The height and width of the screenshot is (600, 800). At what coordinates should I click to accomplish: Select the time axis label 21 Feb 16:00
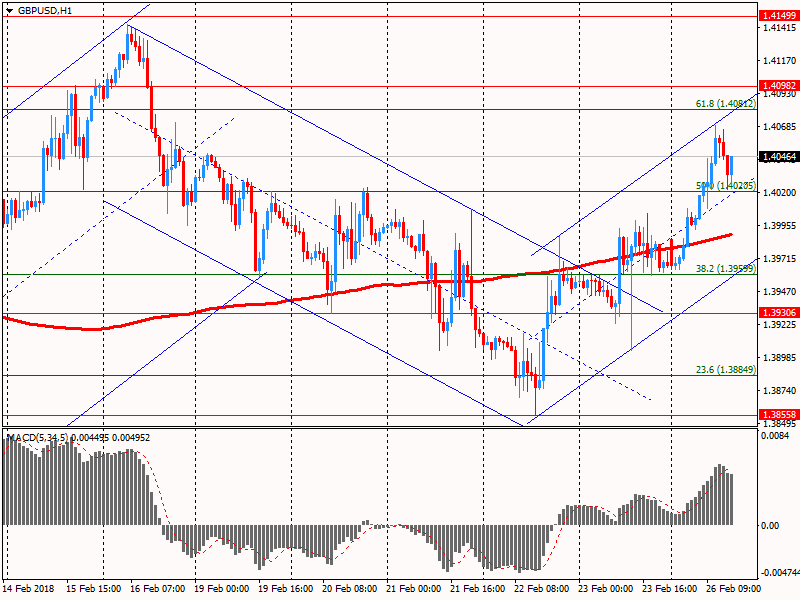pyautogui.click(x=478, y=588)
